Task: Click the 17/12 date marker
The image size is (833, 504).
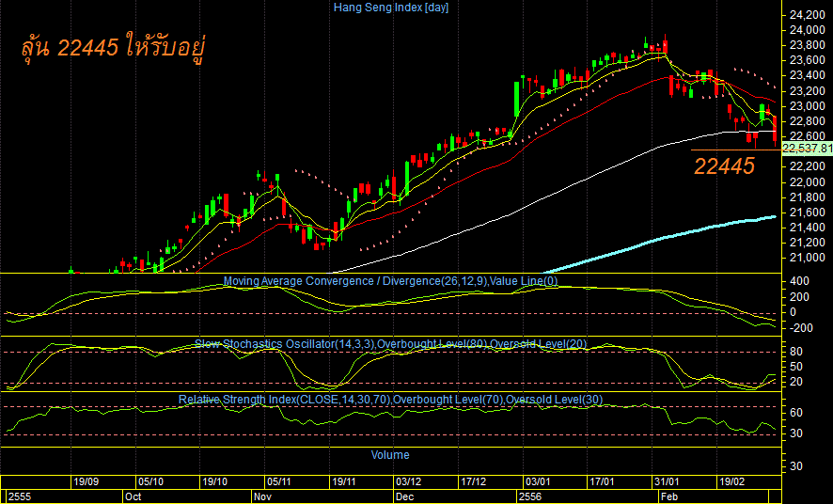Action: [x=473, y=481]
